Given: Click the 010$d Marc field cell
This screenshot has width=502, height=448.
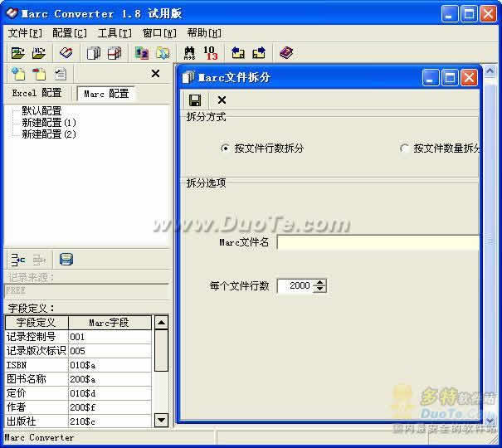Looking at the screenshot, I should [110, 393].
